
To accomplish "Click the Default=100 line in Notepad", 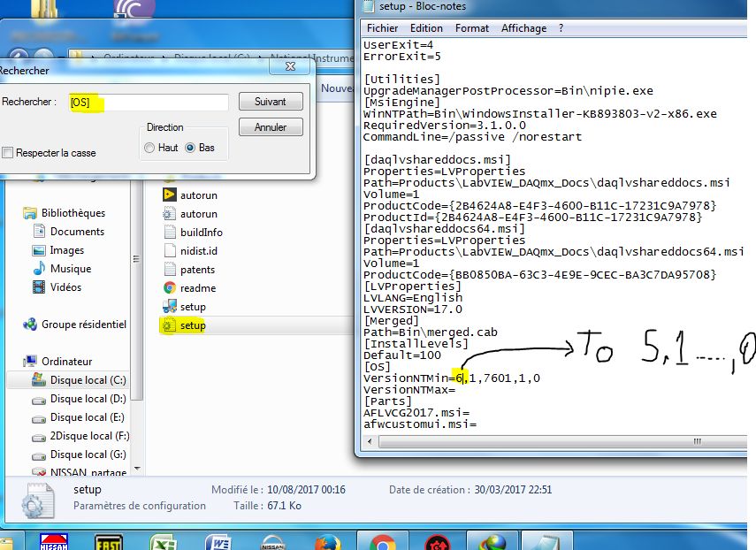I will tap(402, 355).
